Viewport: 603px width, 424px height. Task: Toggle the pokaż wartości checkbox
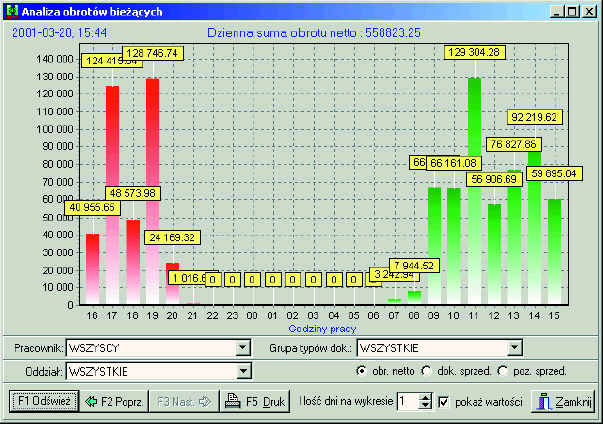click(444, 402)
